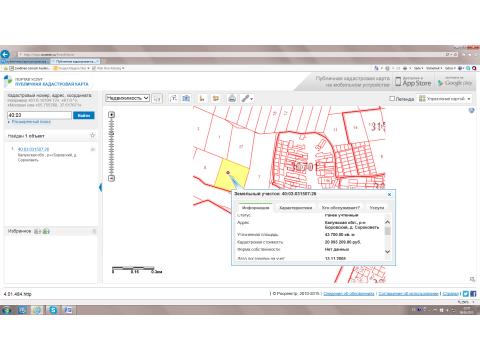Switch to the Публичная кадастровая карта browser tab

[x=75, y=61]
